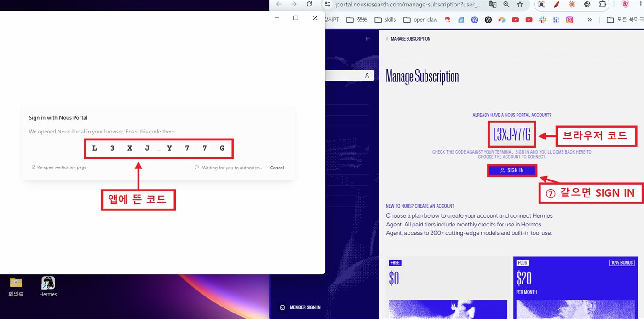This screenshot has height=319, width=644.
Task: Click the browser back arrow
Action: click(279, 4)
